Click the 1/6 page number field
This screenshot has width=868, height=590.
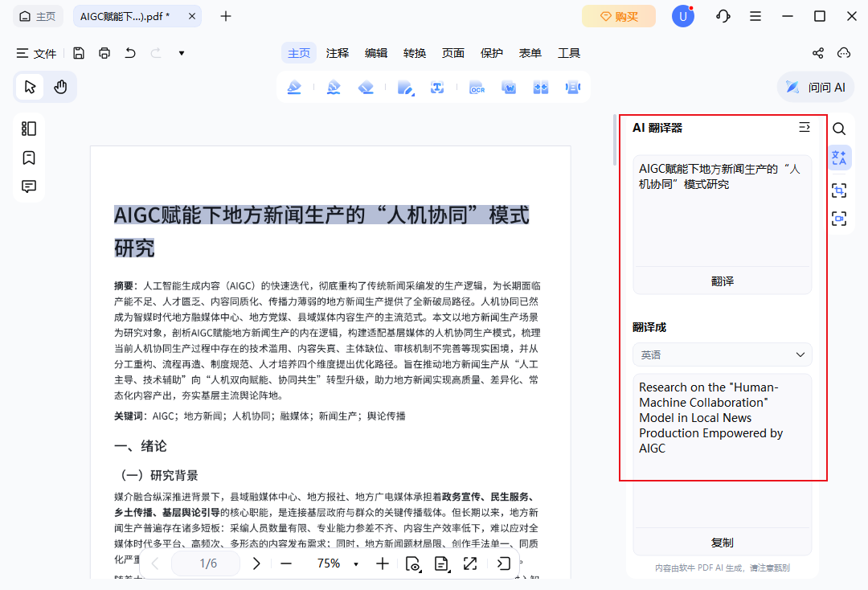point(206,563)
